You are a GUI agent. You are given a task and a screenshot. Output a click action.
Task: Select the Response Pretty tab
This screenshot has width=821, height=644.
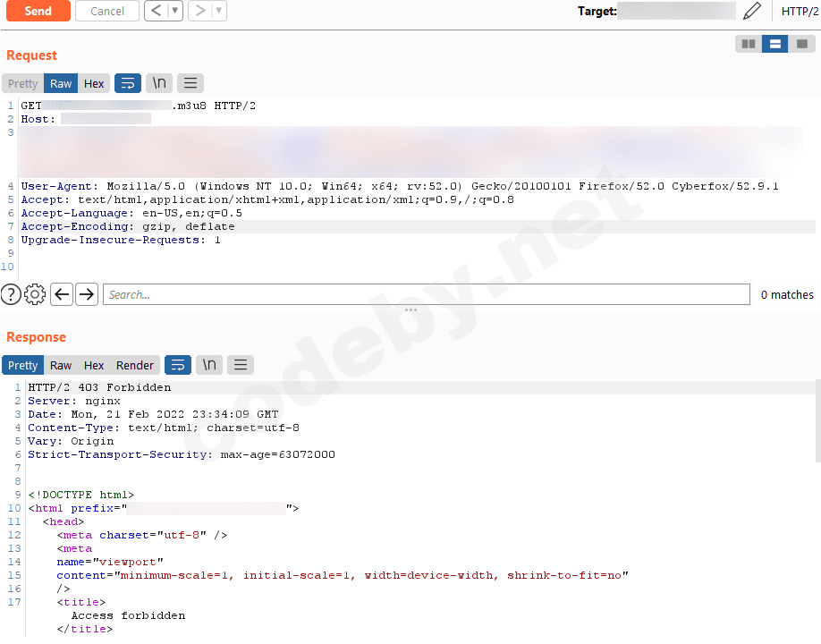click(x=23, y=366)
